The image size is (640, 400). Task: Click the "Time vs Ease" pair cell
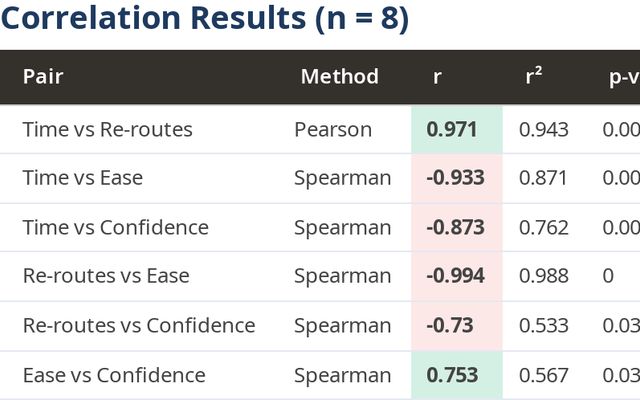coord(83,178)
